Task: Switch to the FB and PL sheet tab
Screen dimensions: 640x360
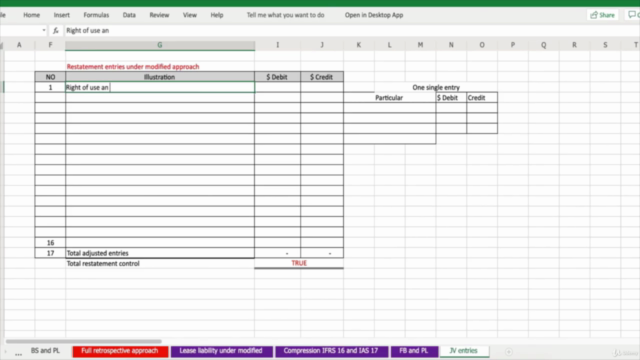Action: click(x=414, y=351)
